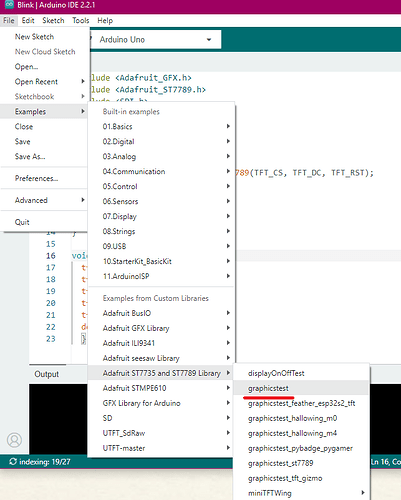The image size is (401, 500).
Task: Open the Arduino Uno board dropdown
Action: click(x=156, y=40)
